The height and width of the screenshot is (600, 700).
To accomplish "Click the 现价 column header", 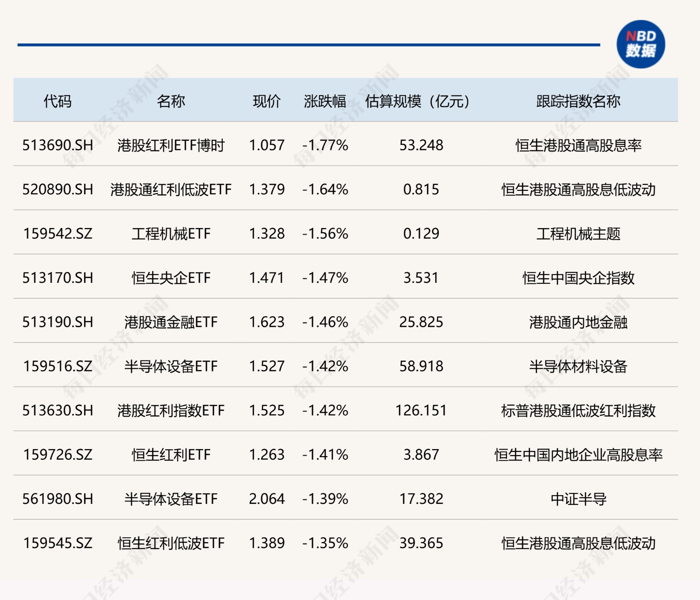I will coord(266,101).
